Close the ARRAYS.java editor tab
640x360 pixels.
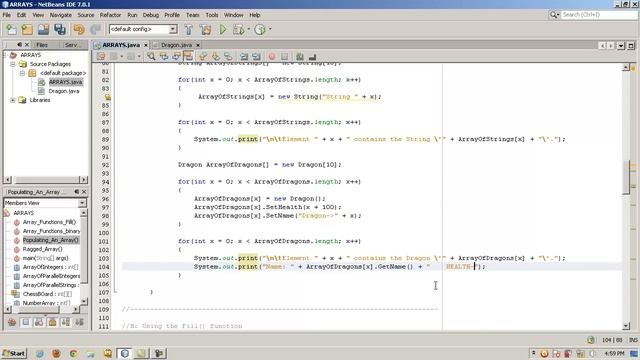pyautogui.click(x=146, y=45)
